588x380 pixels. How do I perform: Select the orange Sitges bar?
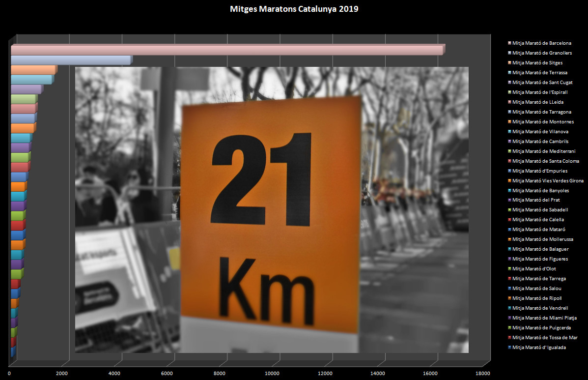click(x=33, y=70)
